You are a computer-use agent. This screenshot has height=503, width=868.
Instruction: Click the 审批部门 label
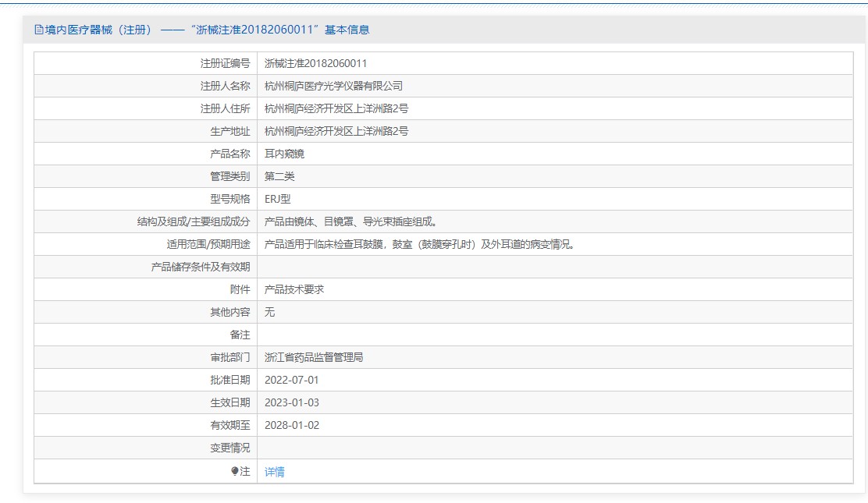click(x=229, y=357)
